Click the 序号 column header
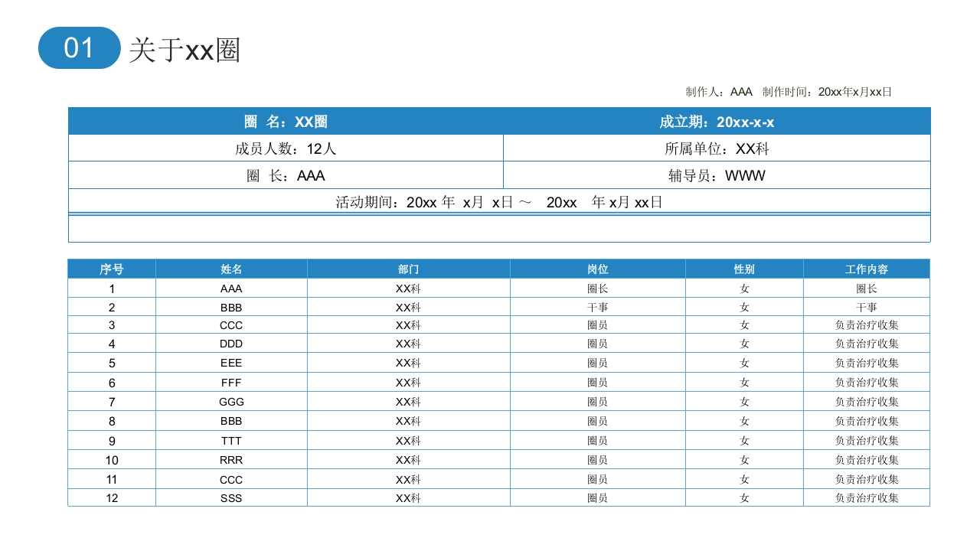The image size is (980, 551). point(112,269)
